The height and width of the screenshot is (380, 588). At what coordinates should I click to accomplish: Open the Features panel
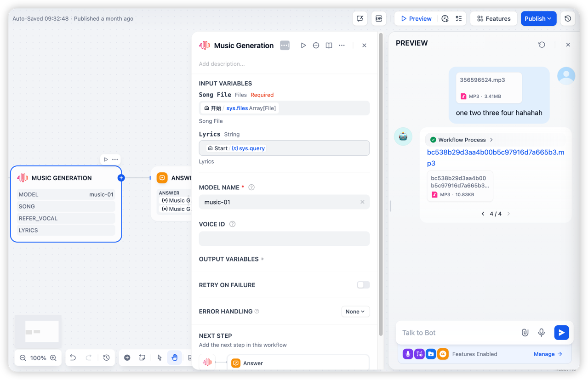coord(493,19)
